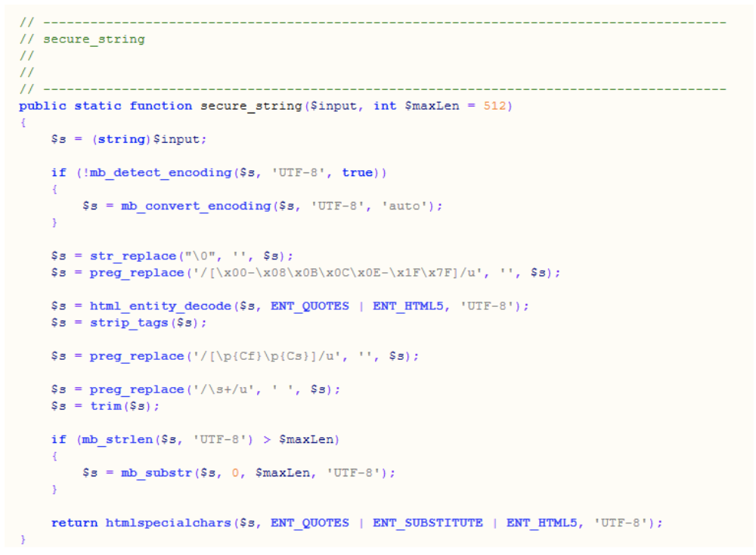Click html_entity_decode in the code
756x555 pixels.
click(160, 306)
